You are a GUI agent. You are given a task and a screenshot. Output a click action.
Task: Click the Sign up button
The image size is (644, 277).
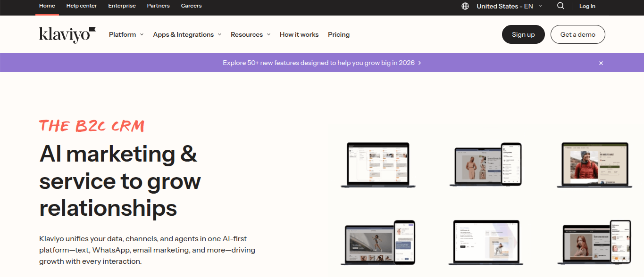pos(523,34)
